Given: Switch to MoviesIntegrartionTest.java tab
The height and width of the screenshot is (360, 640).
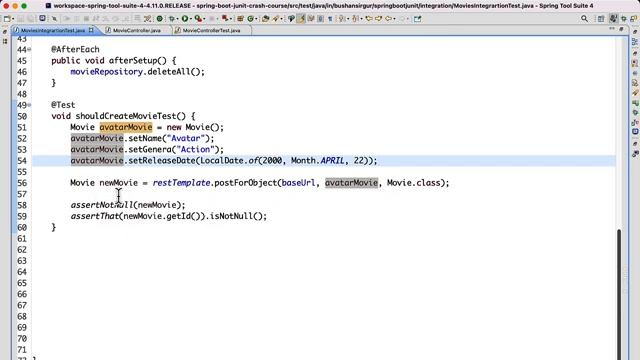Looking at the screenshot, I should pos(53,30).
